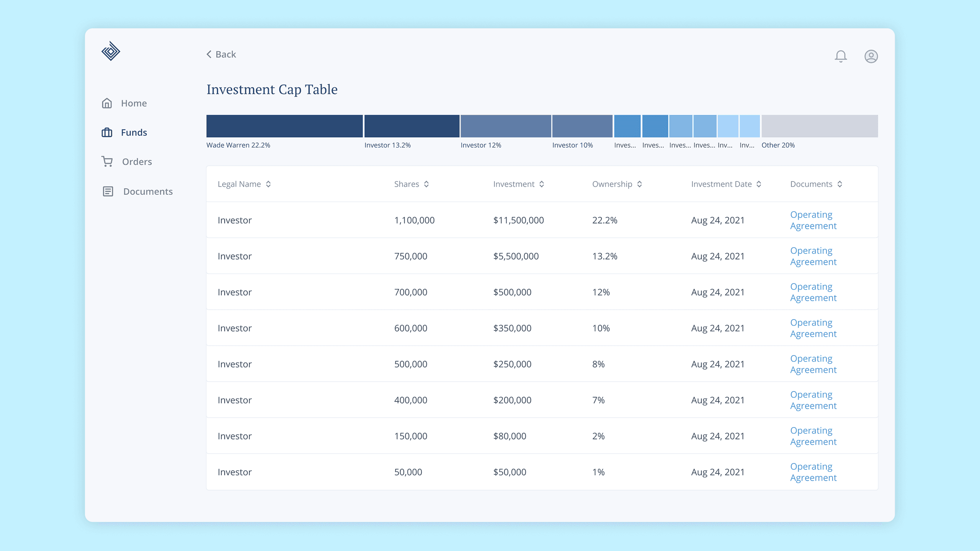Screen dimensions: 980x551
Task: Click the user profile icon
Action: [871, 56]
